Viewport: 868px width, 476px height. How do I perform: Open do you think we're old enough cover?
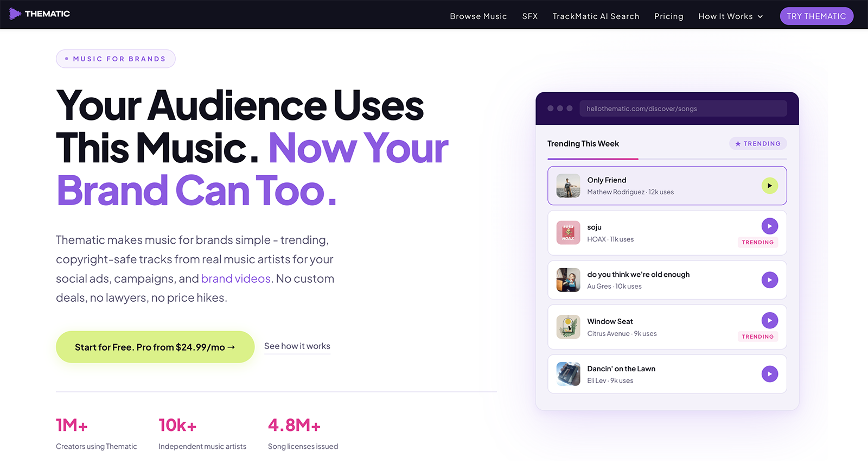point(568,280)
